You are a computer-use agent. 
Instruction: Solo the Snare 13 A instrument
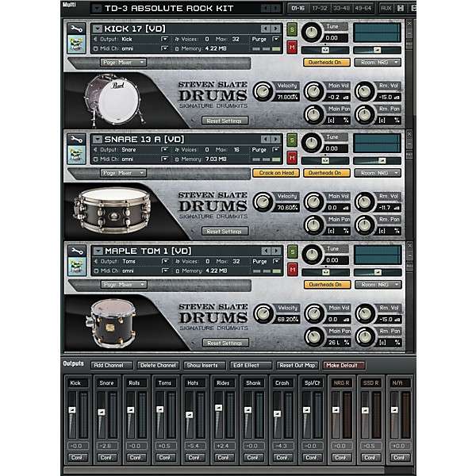[292, 140]
